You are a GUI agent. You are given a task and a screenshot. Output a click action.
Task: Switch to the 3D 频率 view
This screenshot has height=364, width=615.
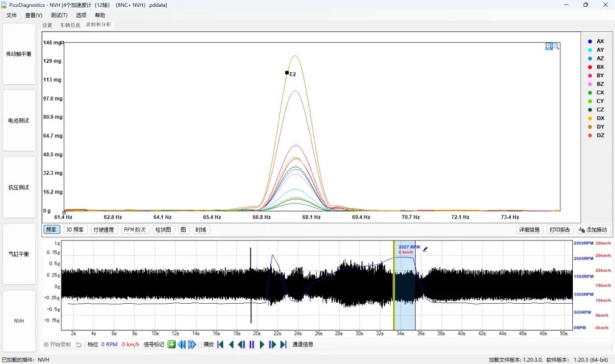tap(75, 230)
